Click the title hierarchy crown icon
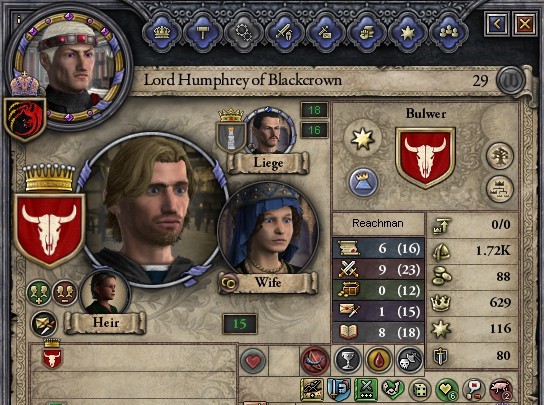The height and width of the screenshot is (405, 544). (x=499, y=189)
